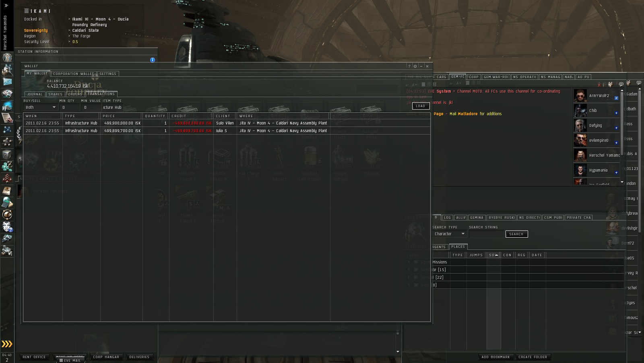Open the Shares tab in wallet
Image resolution: width=644 pixels, height=363 pixels.
pos(55,94)
